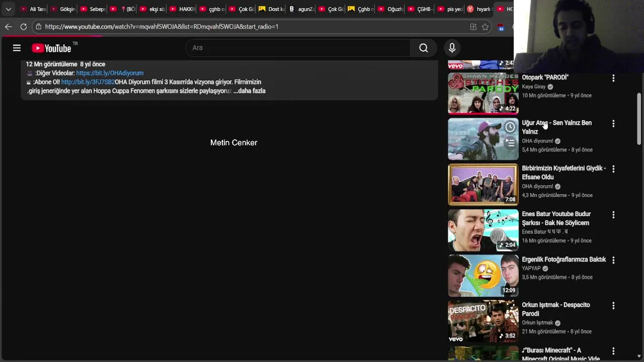The height and width of the screenshot is (362, 644).
Task: Switch to the 'ekşi sö' tab
Action: pos(152,9)
